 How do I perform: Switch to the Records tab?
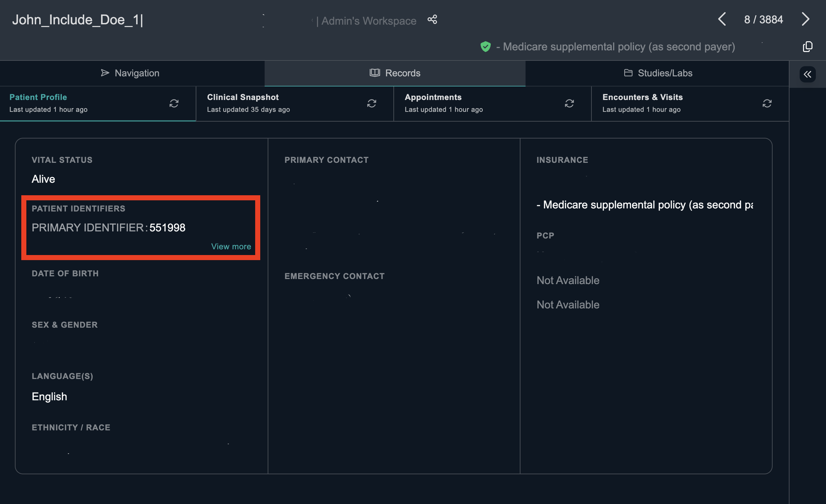(395, 73)
